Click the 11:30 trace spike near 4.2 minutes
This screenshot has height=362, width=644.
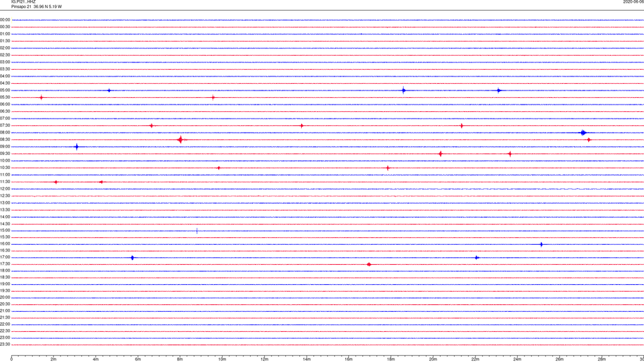pyautogui.click(x=101, y=182)
